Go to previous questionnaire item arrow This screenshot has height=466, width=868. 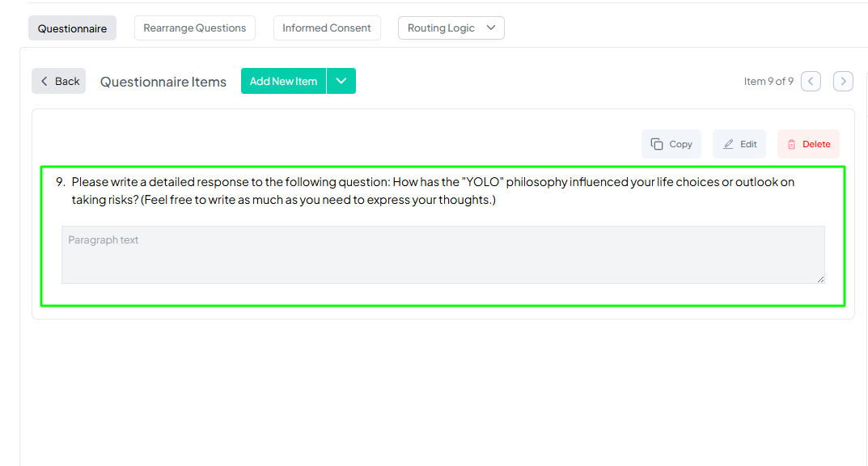click(811, 82)
